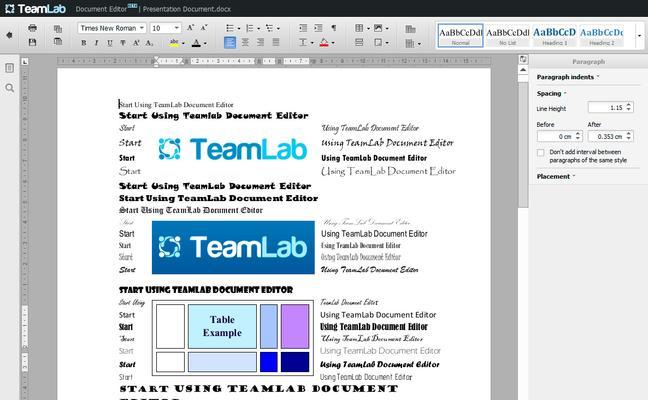
Task: Click the Save document icon
Action: pos(32,42)
